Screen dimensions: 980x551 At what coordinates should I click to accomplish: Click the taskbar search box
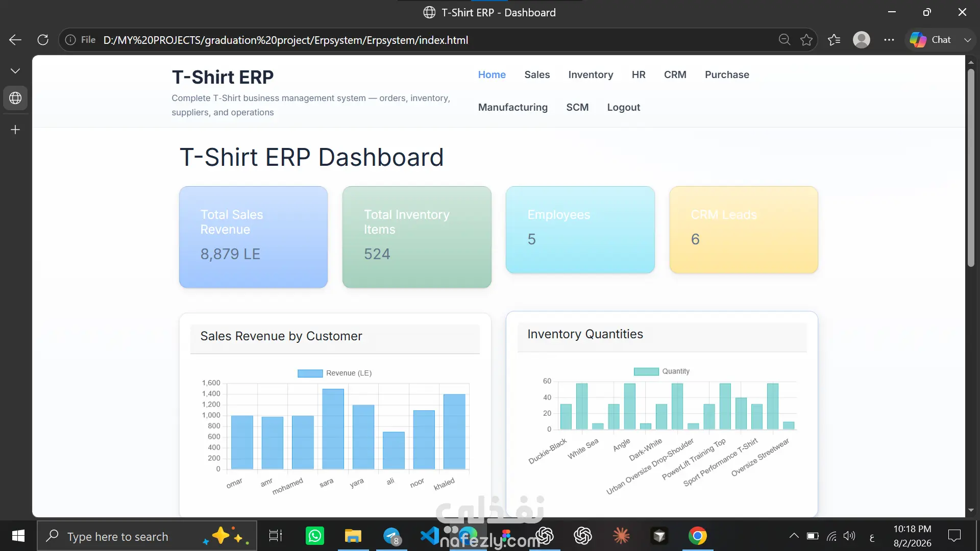click(x=147, y=536)
